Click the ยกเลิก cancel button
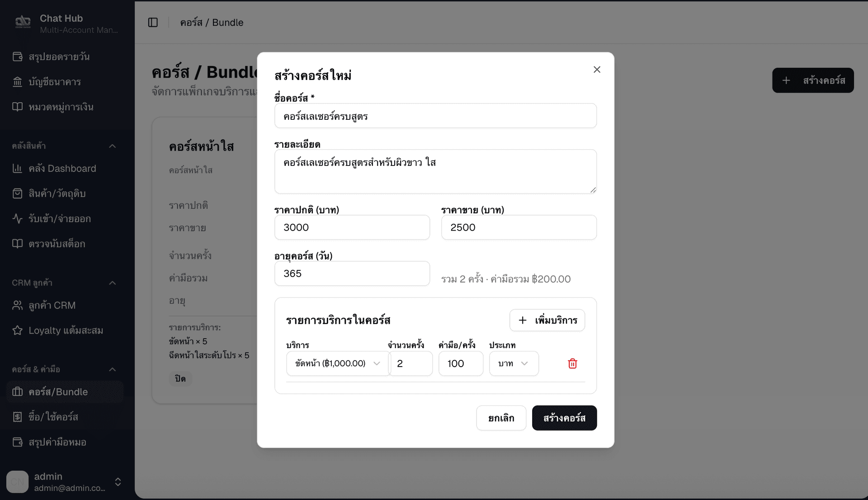This screenshot has height=500, width=868. pos(501,418)
